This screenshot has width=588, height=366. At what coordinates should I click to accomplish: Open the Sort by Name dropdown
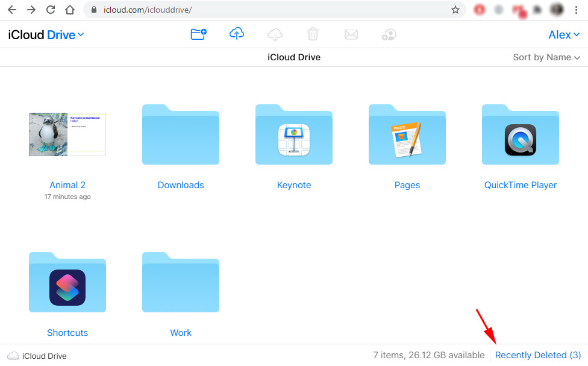(546, 57)
